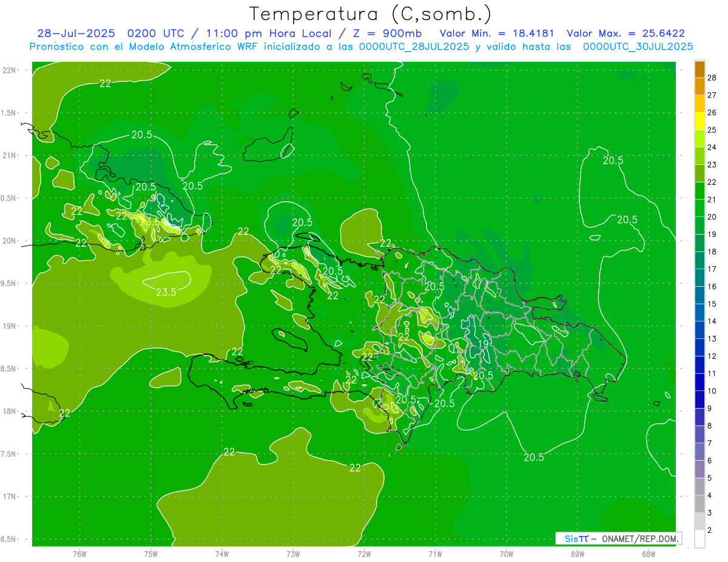Click the "19N" latitude axis label
This screenshot has height=562, width=728.
pos(10,326)
